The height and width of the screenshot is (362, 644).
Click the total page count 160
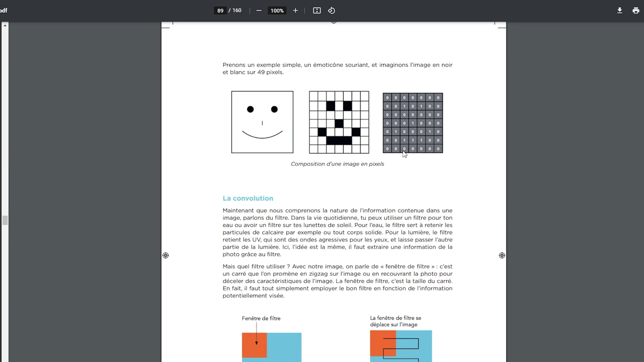coord(237,10)
